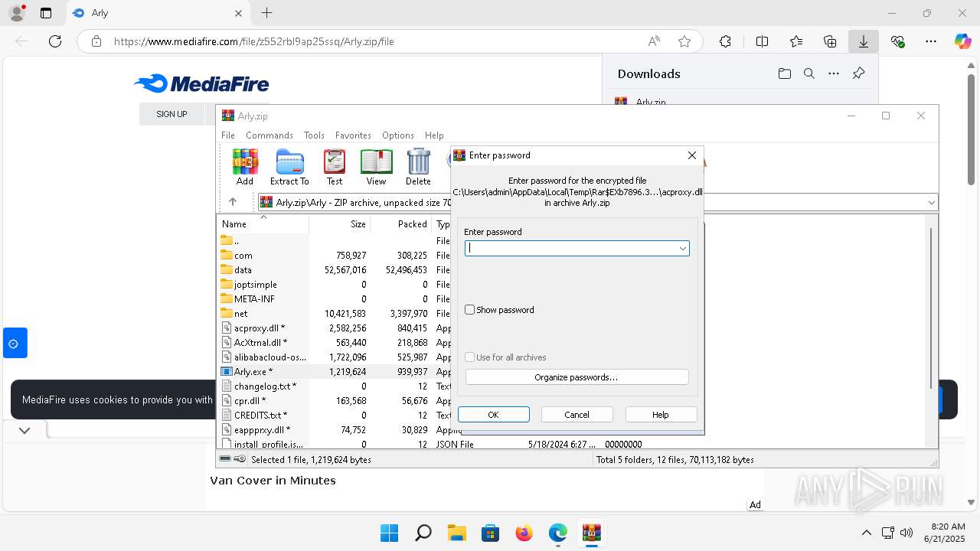
Task: Open more options in Downloads panel
Action: 834,73
